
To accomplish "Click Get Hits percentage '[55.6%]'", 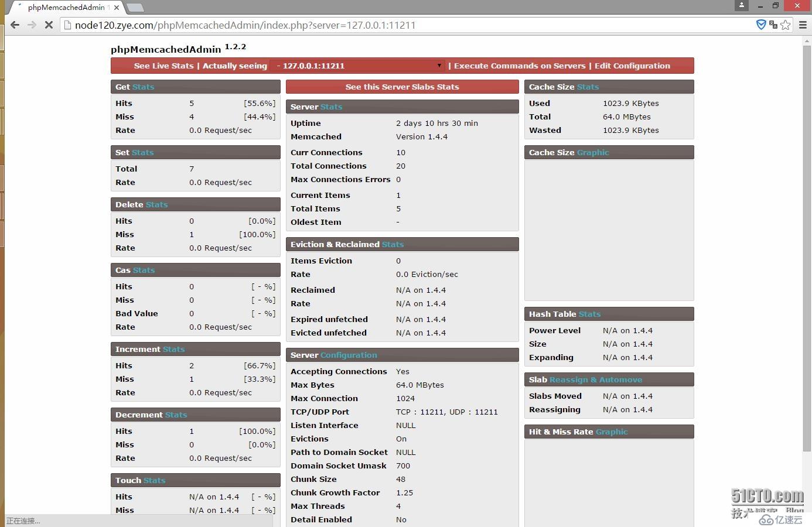I will click(x=260, y=103).
